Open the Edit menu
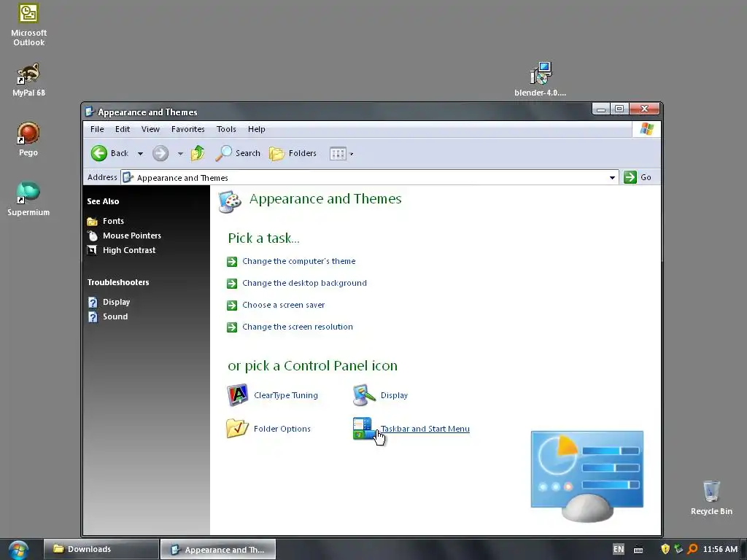The height and width of the screenshot is (560, 747). coord(123,129)
